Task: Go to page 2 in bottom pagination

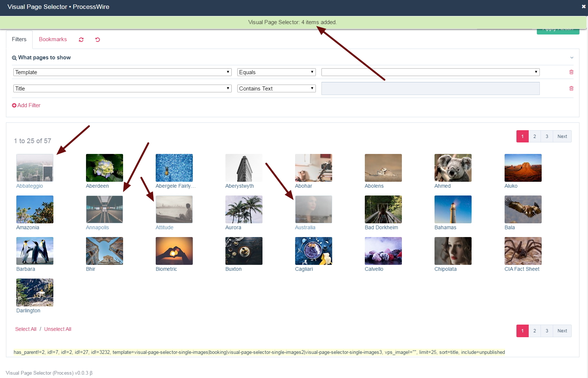Action: [x=535, y=331]
